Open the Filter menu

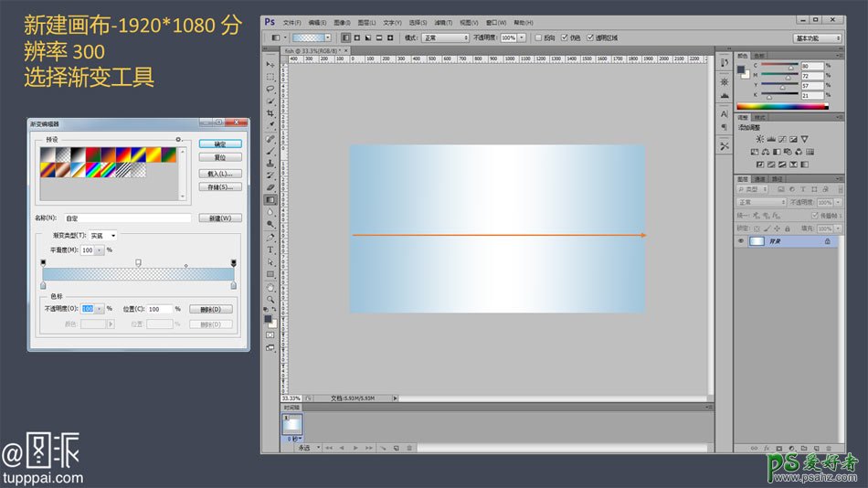tap(443, 23)
